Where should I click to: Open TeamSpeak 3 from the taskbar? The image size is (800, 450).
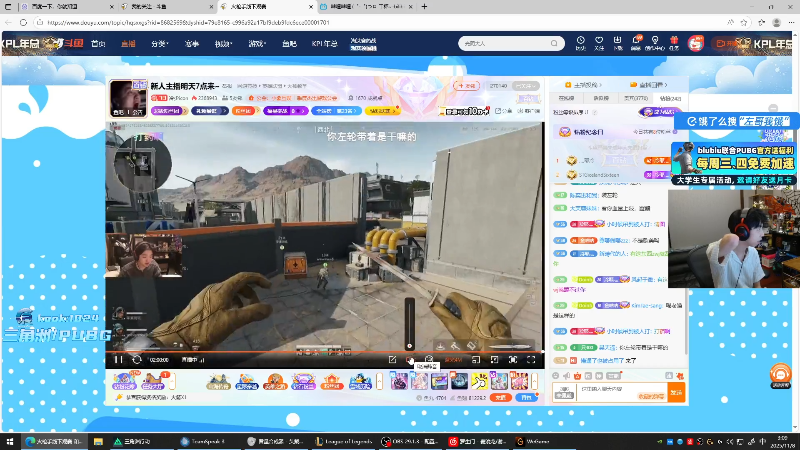coord(203,441)
